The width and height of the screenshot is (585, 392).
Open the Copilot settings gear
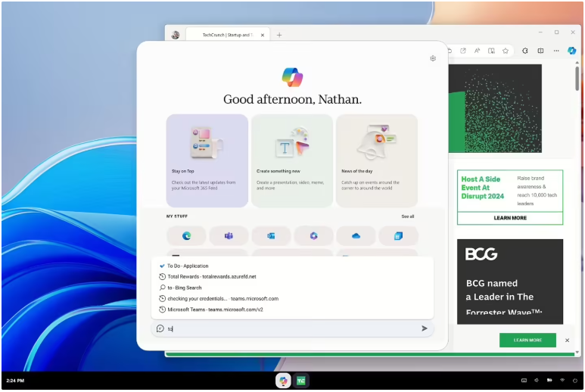(x=433, y=58)
